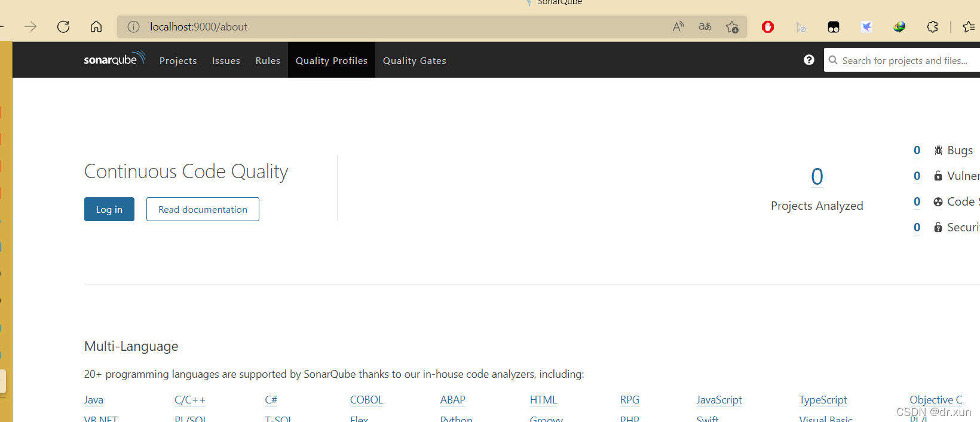Open the red Opera-style extension icon

pos(768,26)
